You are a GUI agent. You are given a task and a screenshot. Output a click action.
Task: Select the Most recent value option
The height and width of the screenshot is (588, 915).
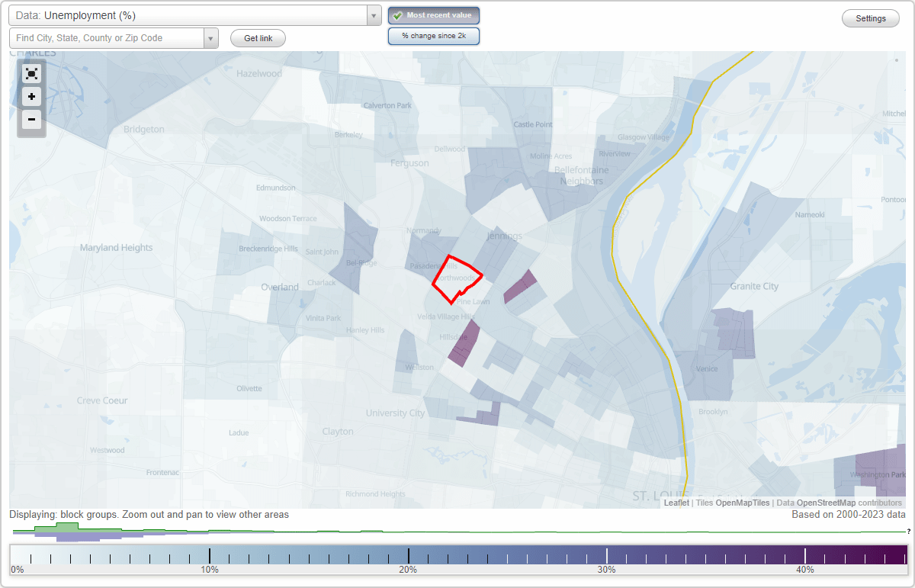[434, 15]
